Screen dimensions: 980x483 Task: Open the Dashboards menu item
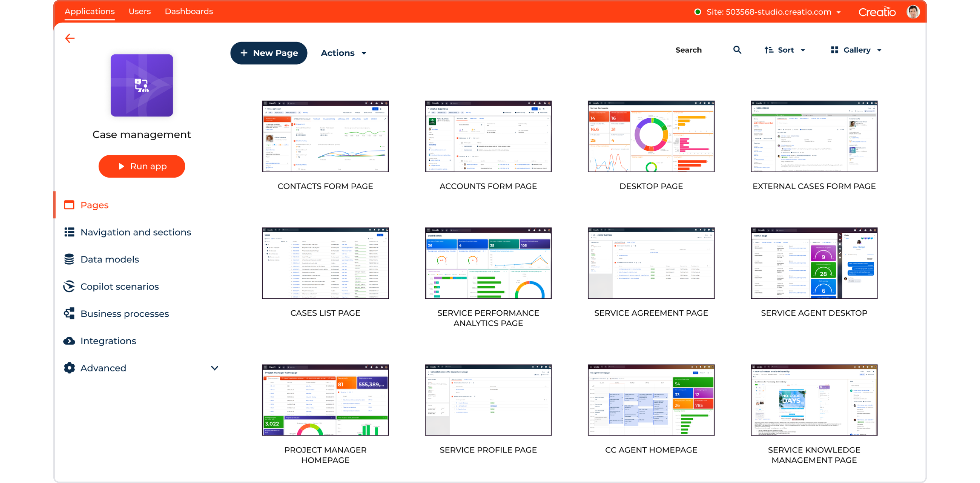[189, 12]
